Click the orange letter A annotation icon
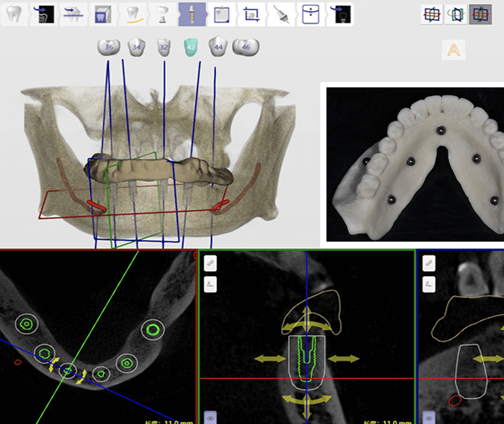Screen dimensions: 504x424 coord(453,50)
